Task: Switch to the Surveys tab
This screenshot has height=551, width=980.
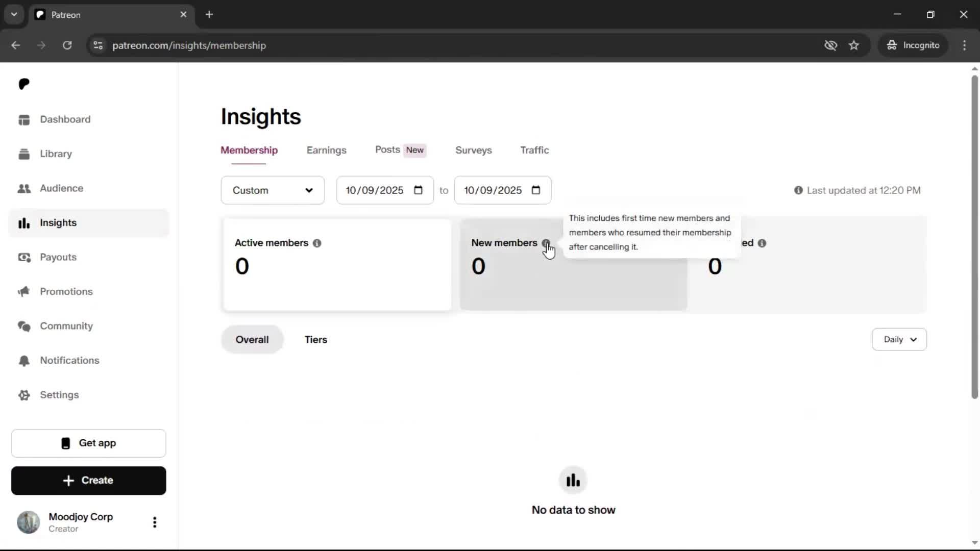Action: (x=474, y=151)
